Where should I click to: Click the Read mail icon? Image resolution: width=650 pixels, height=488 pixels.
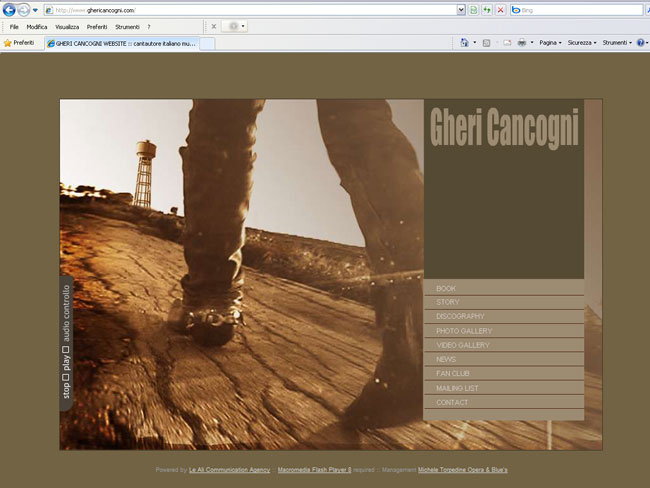pos(507,43)
